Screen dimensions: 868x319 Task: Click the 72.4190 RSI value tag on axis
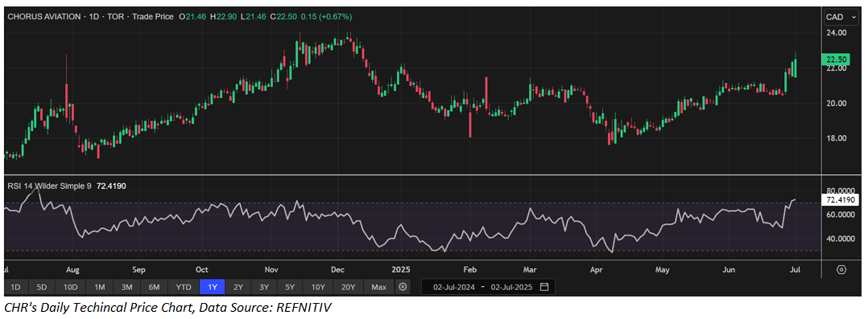(840, 199)
